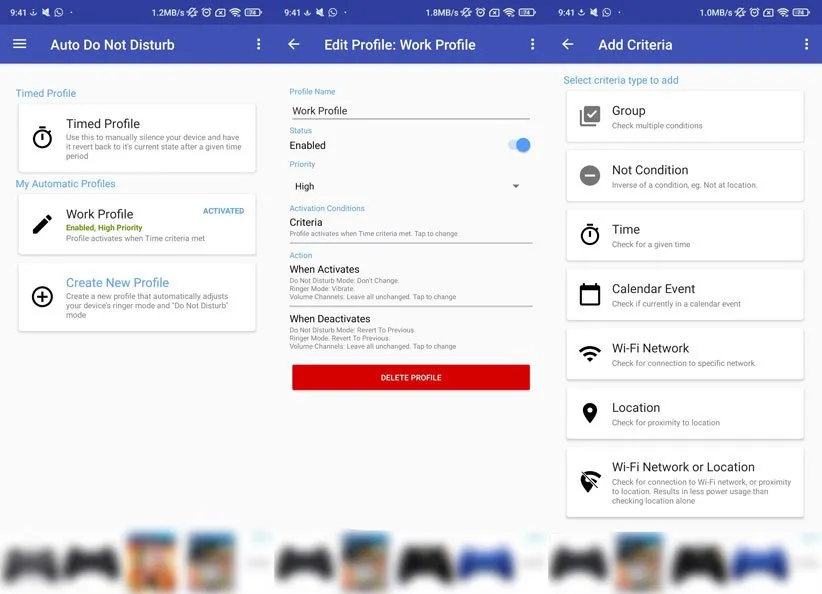Open overflow menu on Add Criteria screen
822x594 pixels.
(x=806, y=44)
